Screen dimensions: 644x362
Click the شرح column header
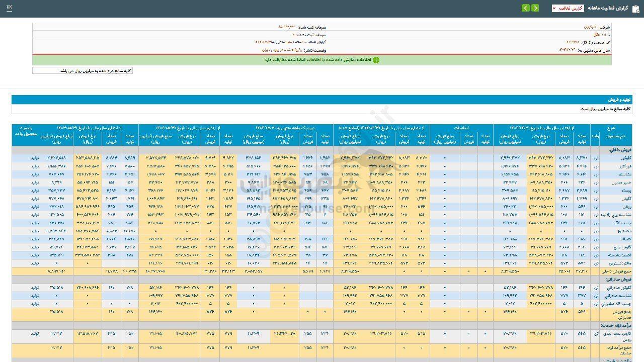616,128
